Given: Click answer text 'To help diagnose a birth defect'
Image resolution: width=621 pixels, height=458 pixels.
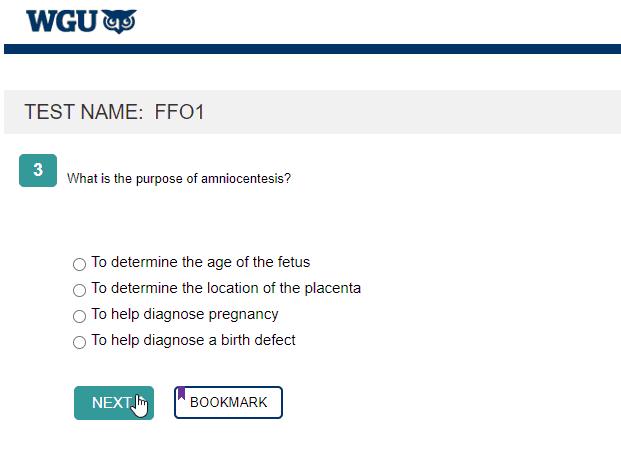Looking at the screenshot, I should click(193, 340).
